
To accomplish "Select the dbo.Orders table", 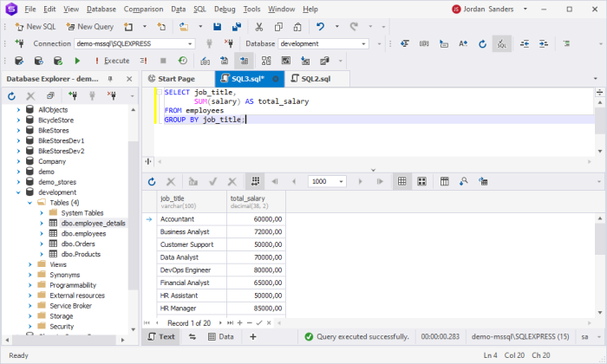I will point(78,244).
